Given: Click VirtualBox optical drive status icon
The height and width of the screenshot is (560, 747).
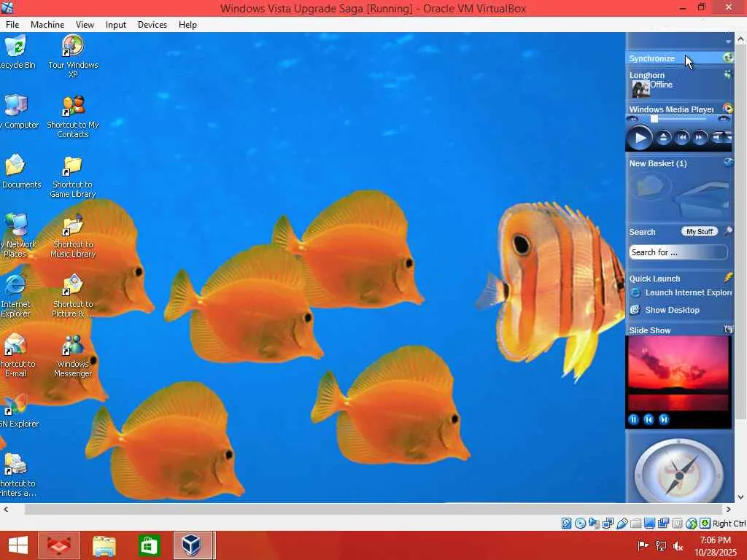Looking at the screenshot, I should click(580, 524).
